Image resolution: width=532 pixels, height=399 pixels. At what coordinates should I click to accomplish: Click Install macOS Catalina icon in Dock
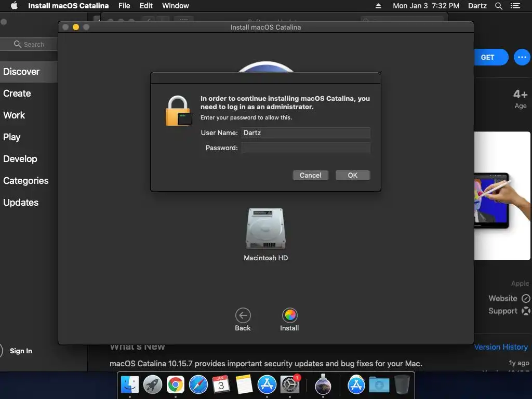click(x=323, y=385)
